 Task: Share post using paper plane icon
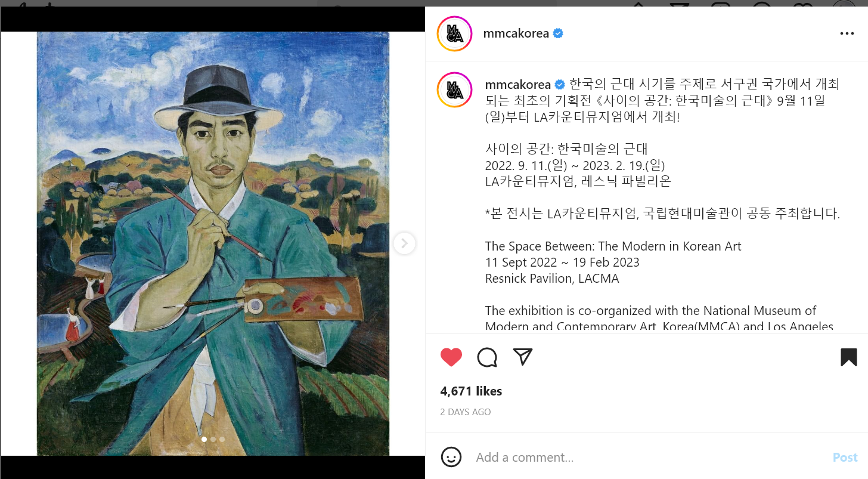tap(523, 357)
